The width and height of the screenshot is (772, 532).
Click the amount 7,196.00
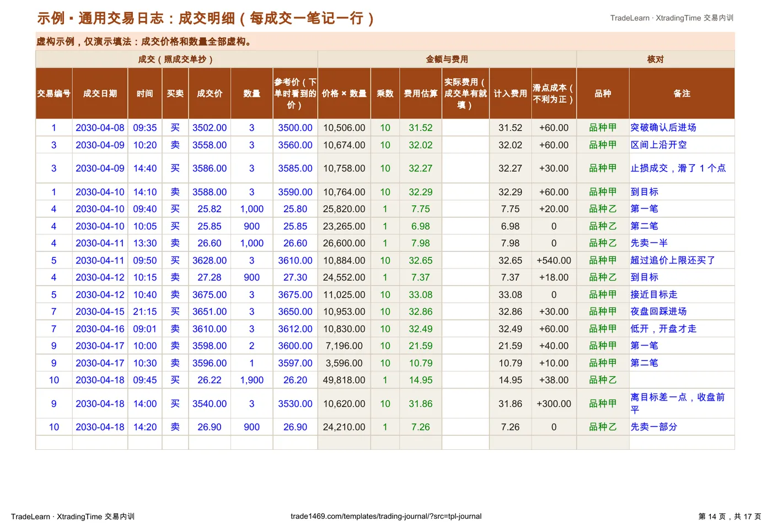point(344,346)
